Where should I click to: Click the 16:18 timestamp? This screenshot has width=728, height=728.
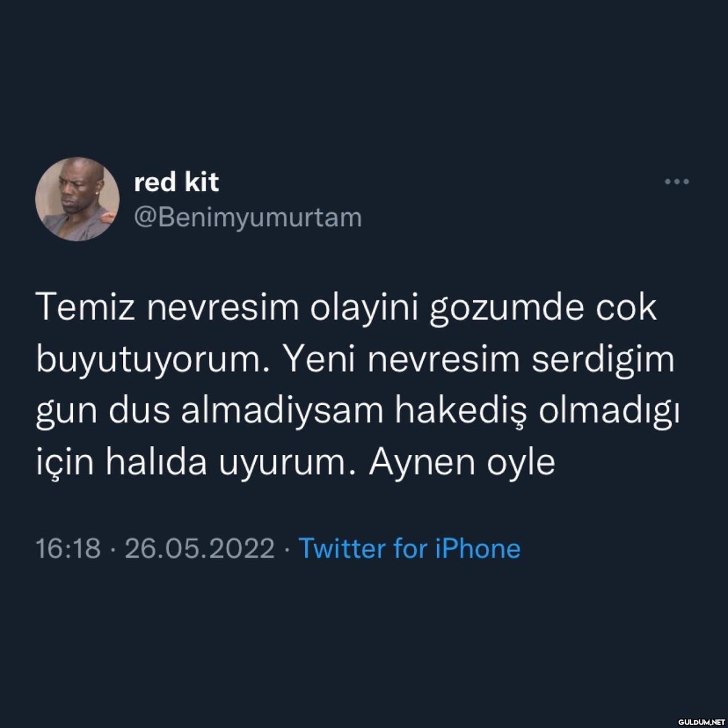[x=68, y=549]
